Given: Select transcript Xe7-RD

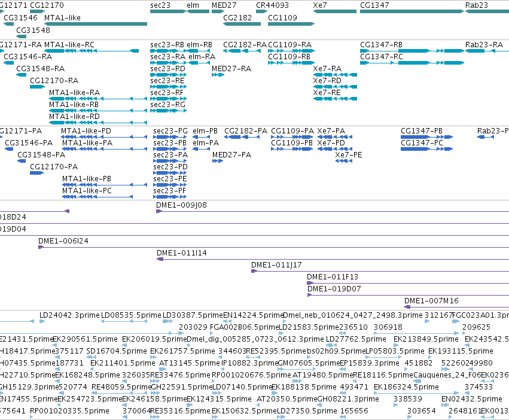Looking at the screenshot, I should (x=335, y=87).
